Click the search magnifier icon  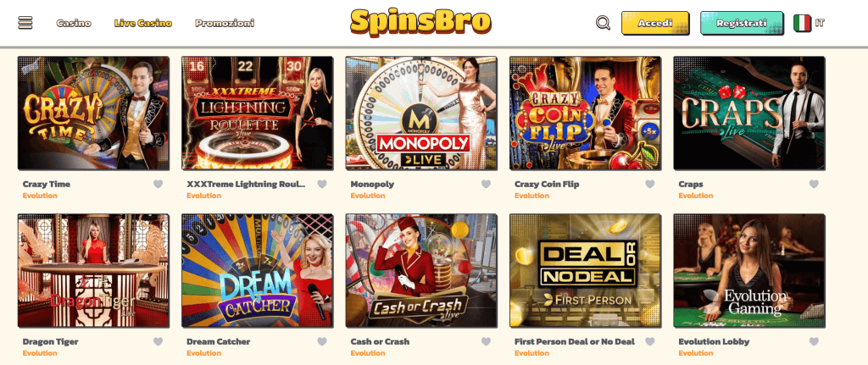click(603, 23)
